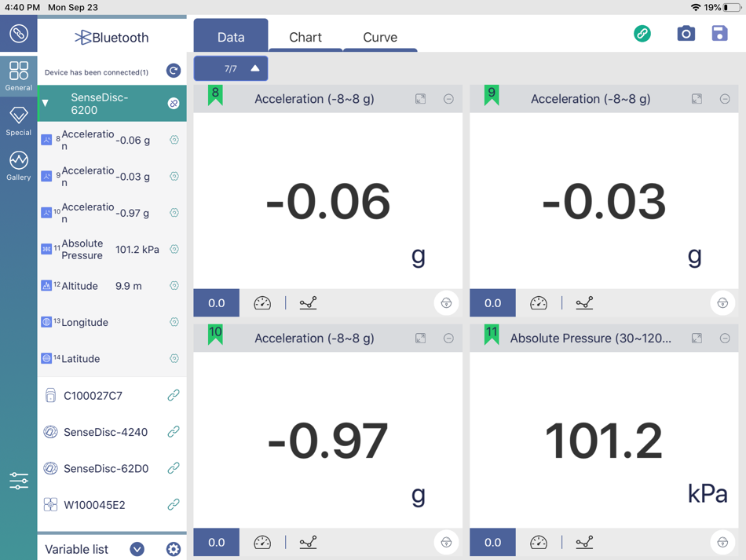
Task: Toggle disconnect icon on SenseDisc-6200 device
Action: (174, 102)
